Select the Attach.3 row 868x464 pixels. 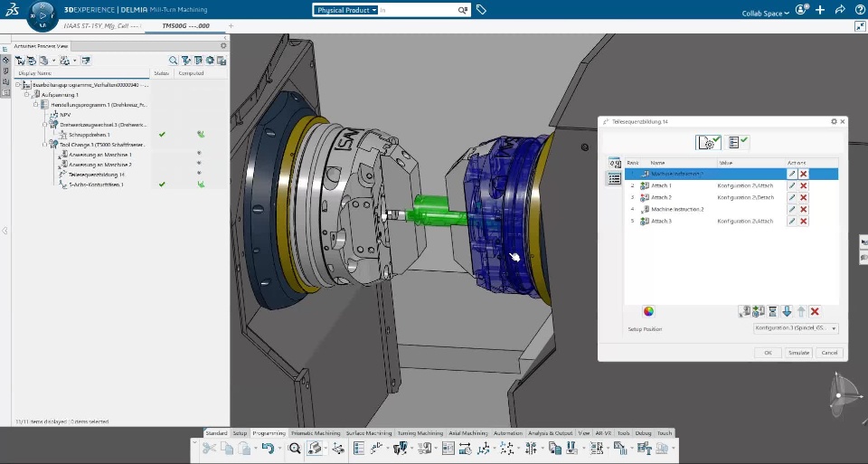click(x=731, y=221)
